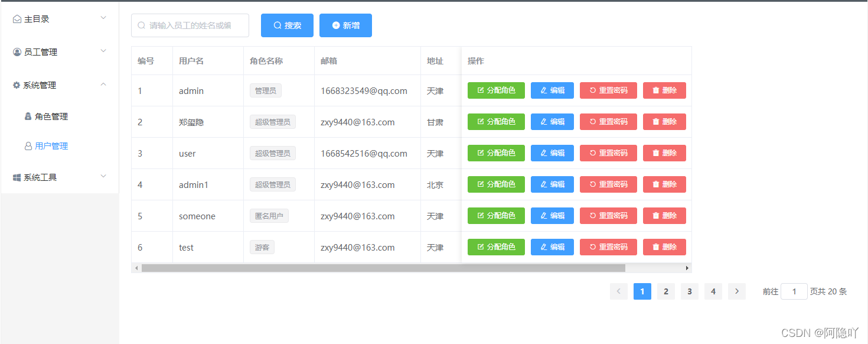Click 编辑 for admin1
Image resolution: width=868 pixels, height=344 pixels.
click(552, 184)
